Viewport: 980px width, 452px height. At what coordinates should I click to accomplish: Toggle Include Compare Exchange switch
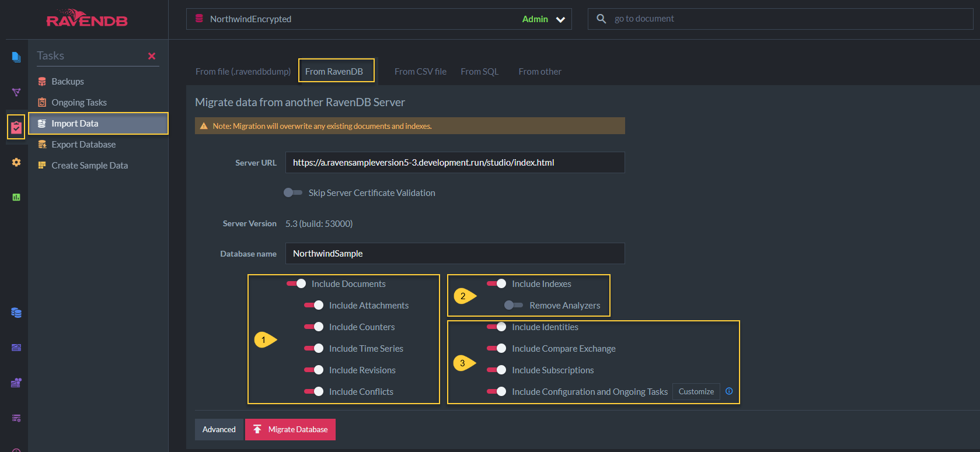click(x=497, y=348)
